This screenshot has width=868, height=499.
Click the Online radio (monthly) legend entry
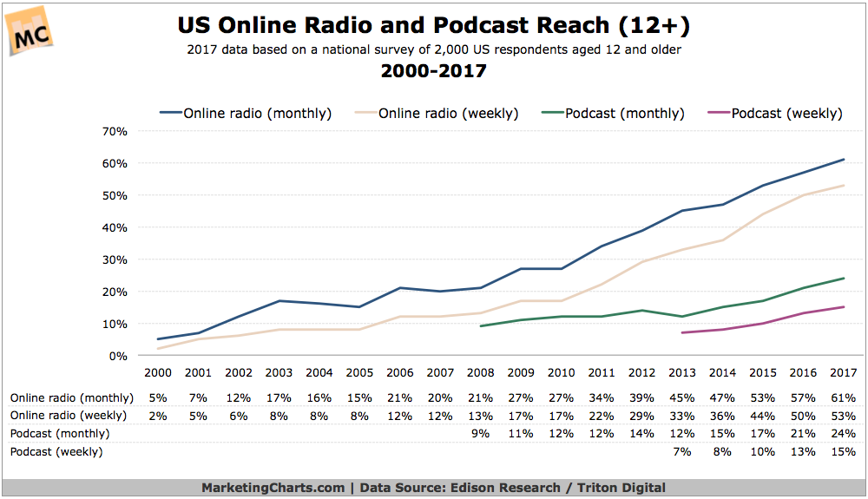(246, 114)
